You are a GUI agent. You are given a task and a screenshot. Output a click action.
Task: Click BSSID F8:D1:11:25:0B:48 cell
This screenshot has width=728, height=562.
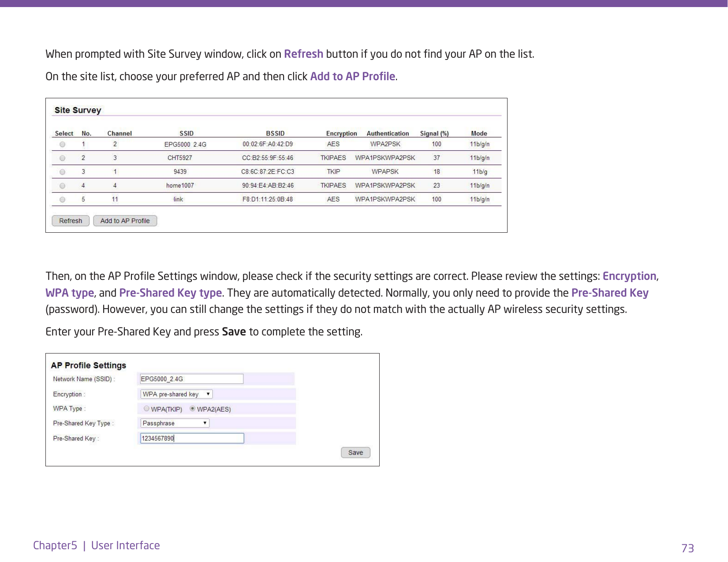[268, 199]
